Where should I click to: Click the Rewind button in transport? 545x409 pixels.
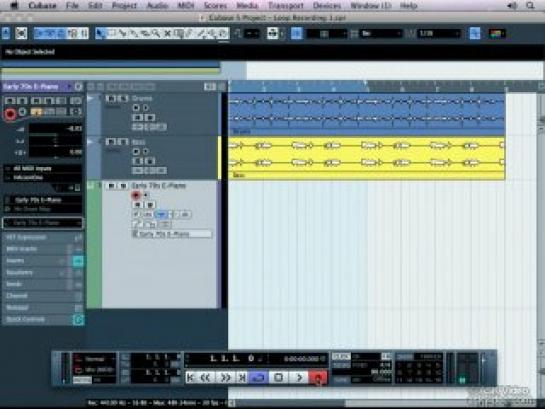[206, 377]
